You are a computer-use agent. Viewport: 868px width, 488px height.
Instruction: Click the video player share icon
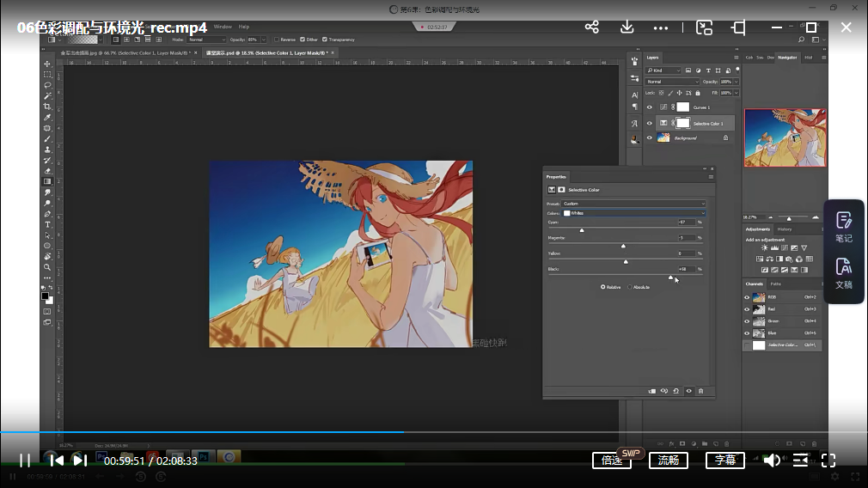coord(592,27)
